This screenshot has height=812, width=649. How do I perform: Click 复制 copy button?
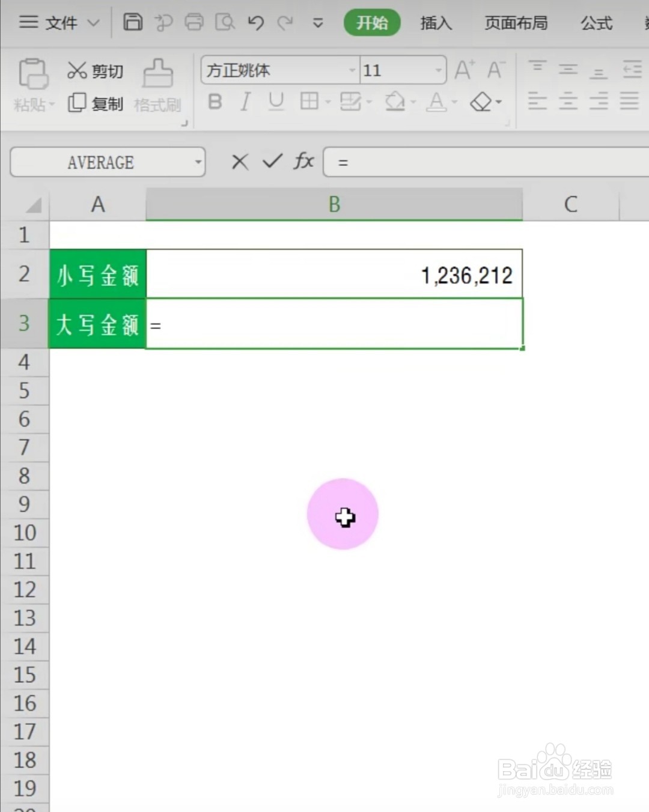coord(95,103)
